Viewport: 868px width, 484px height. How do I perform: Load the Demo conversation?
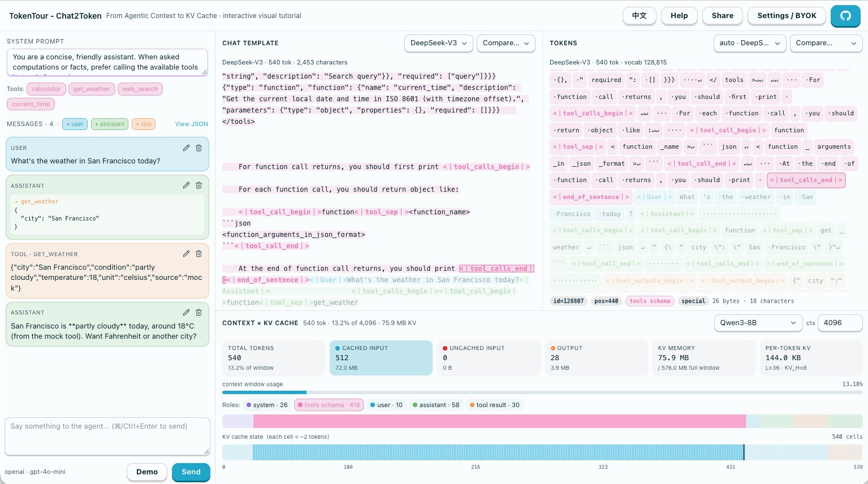[x=147, y=472]
